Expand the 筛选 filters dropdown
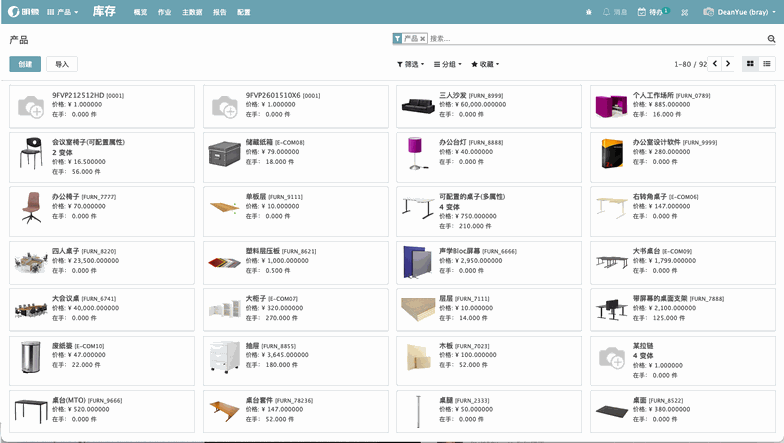The image size is (784, 443). pos(410,64)
